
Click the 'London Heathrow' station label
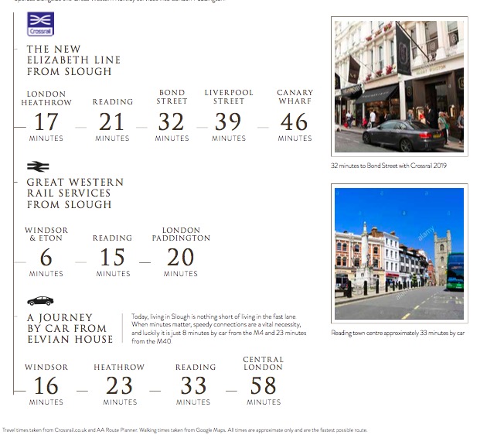point(46,98)
